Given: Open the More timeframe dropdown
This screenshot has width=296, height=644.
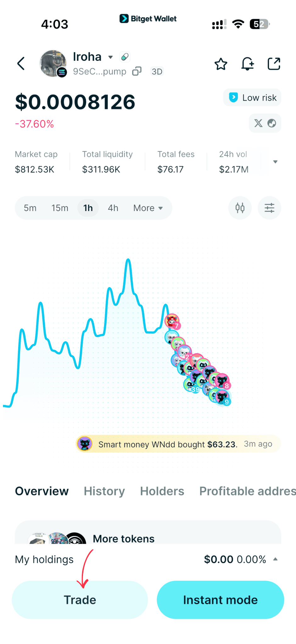Looking at the screenshot, I should (x=148, y=208).
